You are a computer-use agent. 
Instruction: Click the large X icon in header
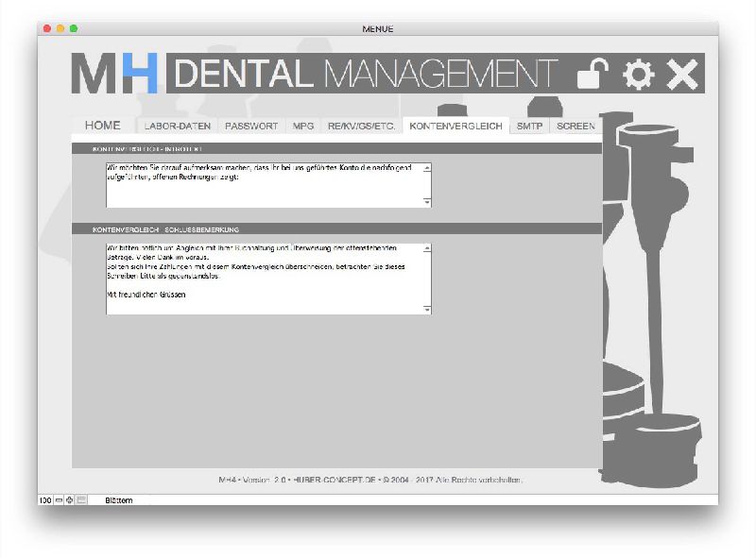click(x=681, y=74)
